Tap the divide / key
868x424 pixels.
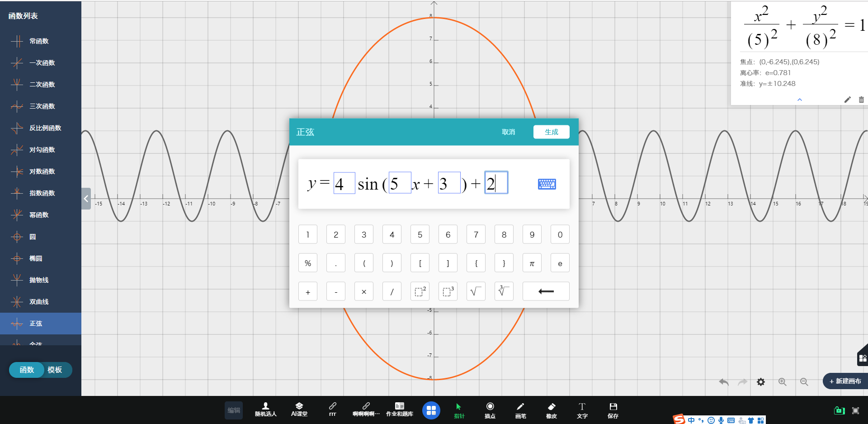point(392,291)
